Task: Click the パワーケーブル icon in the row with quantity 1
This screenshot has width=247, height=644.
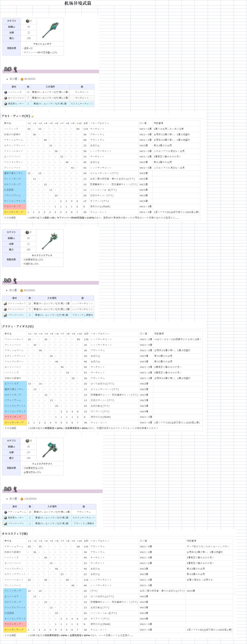Action: coord(5,524)
